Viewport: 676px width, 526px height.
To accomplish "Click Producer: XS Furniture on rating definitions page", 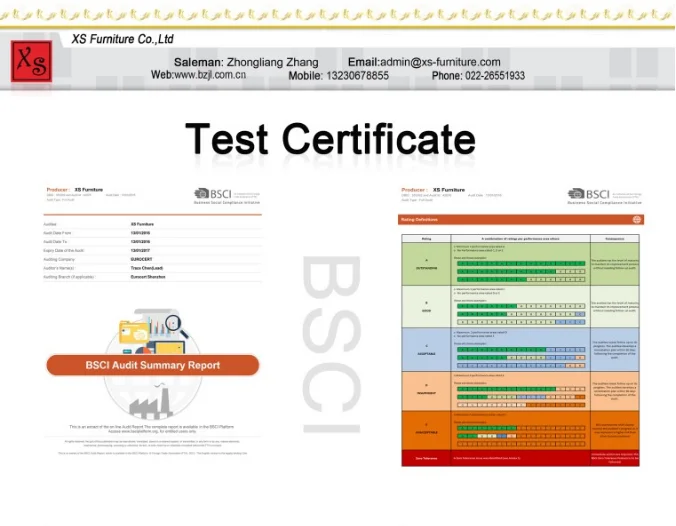I will tap(433, 190).
